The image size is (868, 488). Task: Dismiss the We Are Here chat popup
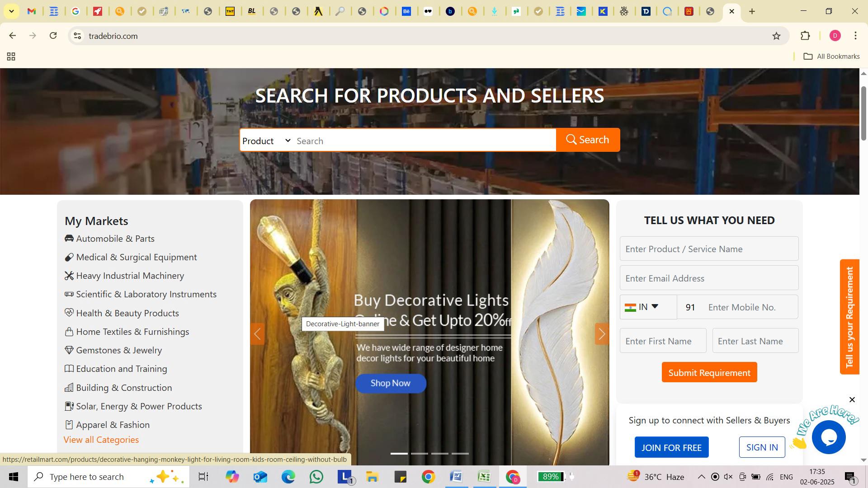point(852,400)
